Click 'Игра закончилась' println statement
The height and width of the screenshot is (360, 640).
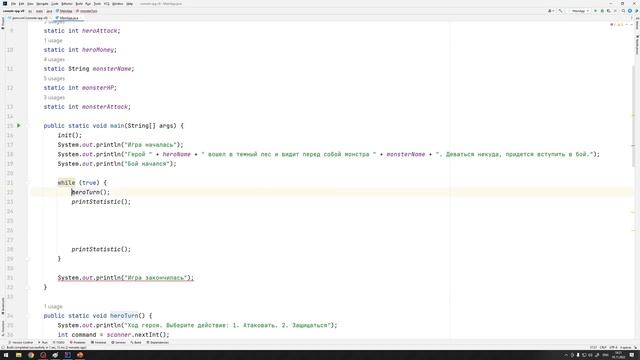coord(126,278)
